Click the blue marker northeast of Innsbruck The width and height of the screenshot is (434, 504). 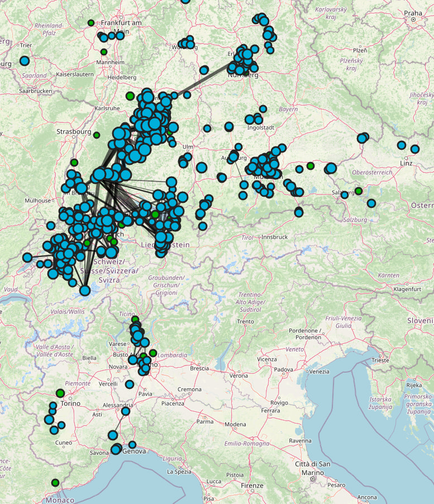pyautogui.click(x=299, y=212)
